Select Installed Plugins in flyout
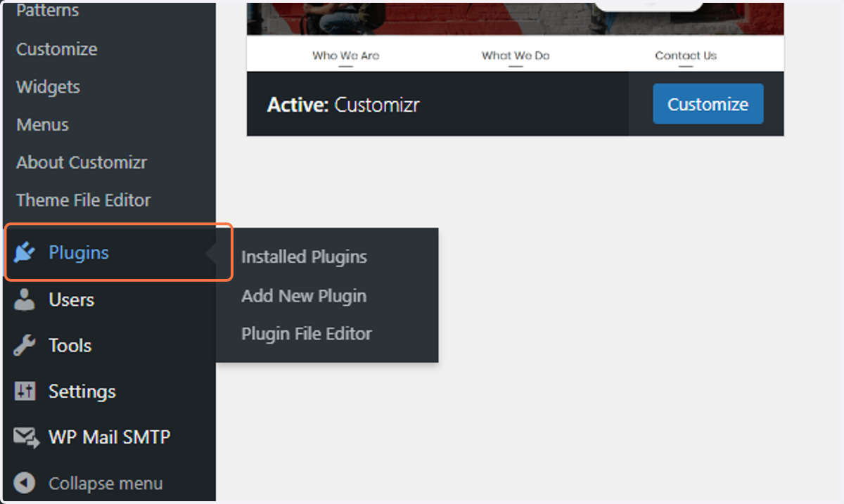 pos(304,257)
